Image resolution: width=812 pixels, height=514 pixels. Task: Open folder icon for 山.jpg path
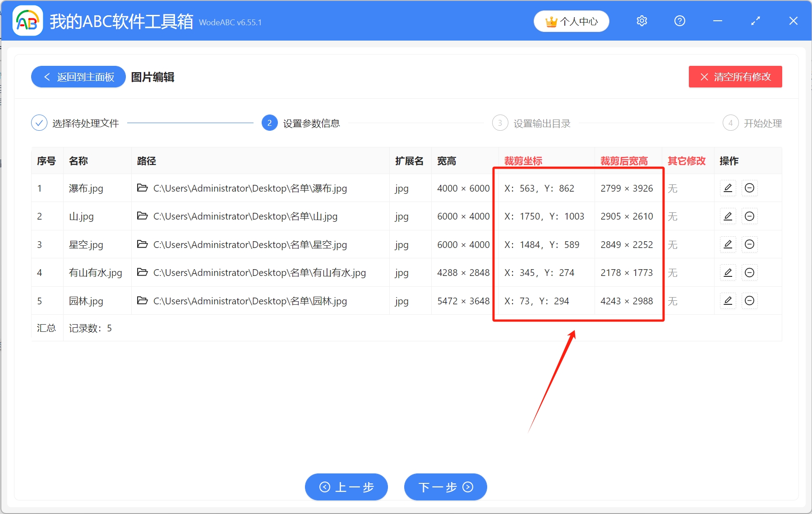click(x=143, y=216)
